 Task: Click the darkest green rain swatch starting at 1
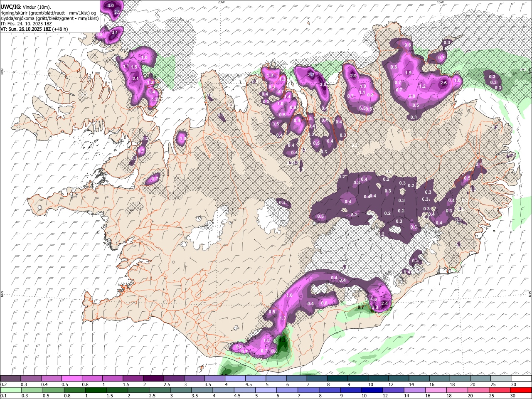(96, 390)
